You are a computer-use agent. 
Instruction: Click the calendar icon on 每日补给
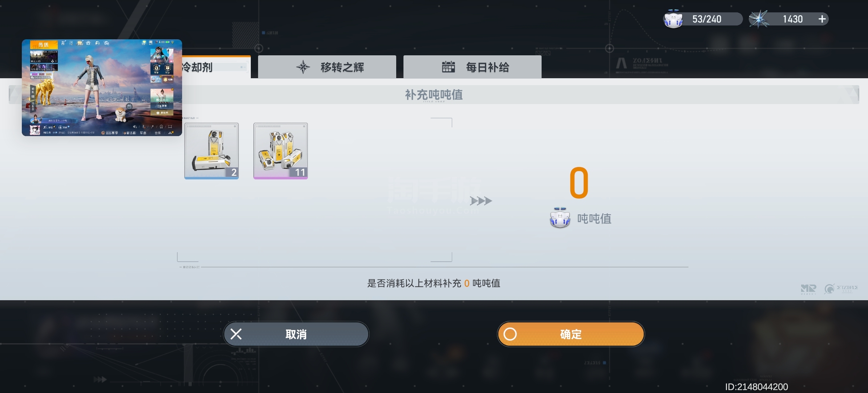point(448,67)
